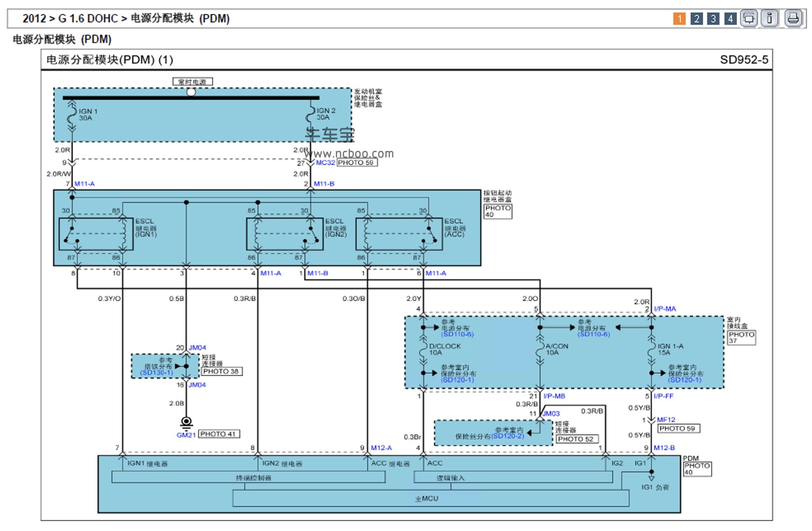812x531 pixels.
Task: Click the 逻辑输入 block in PDM
Action: (513, 477)
